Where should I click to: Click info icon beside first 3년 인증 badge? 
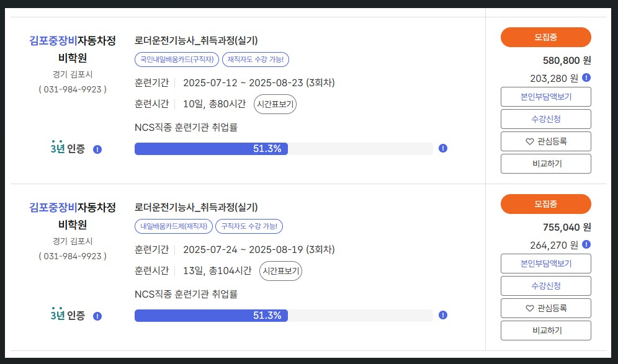click(97, 149)
